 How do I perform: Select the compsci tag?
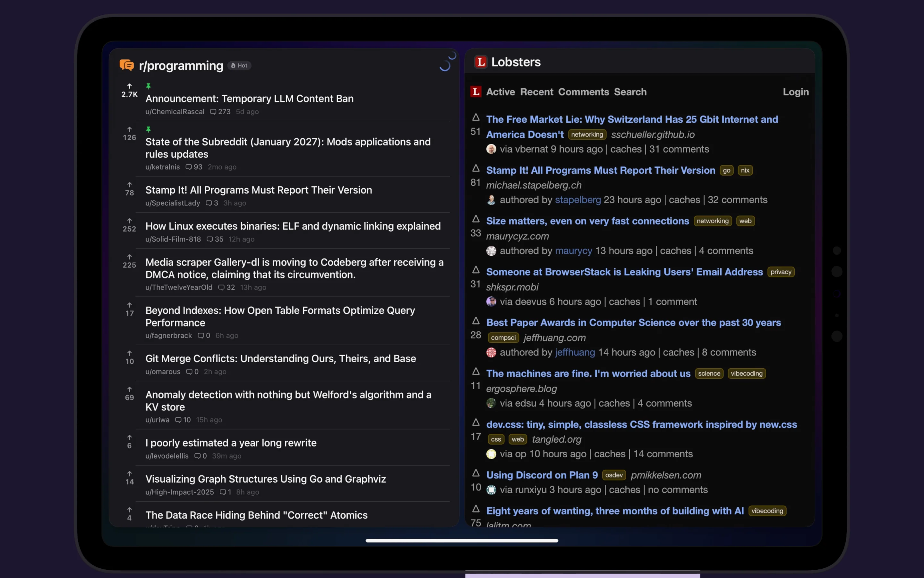[503, 337]
